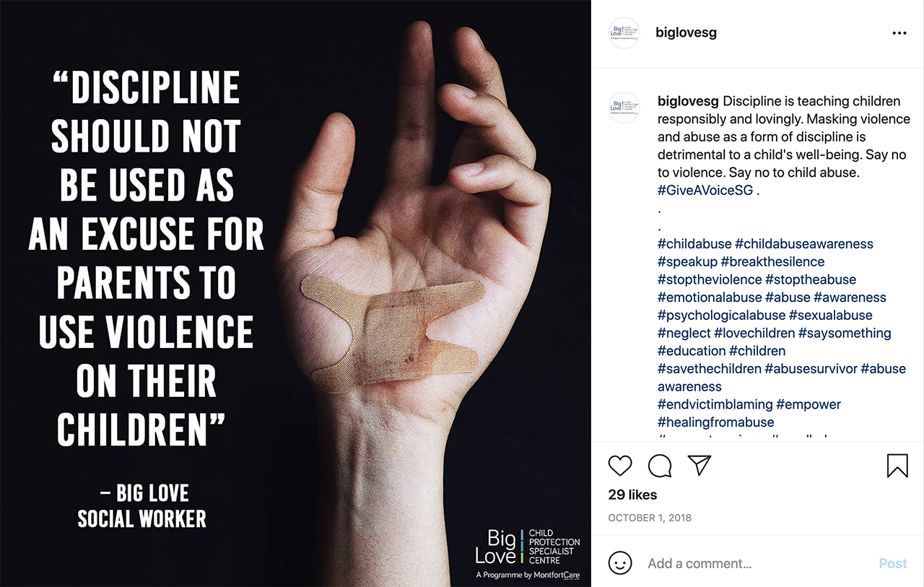
Task: Open emoji picker smiley icon
Action: [x=620, y=563]
